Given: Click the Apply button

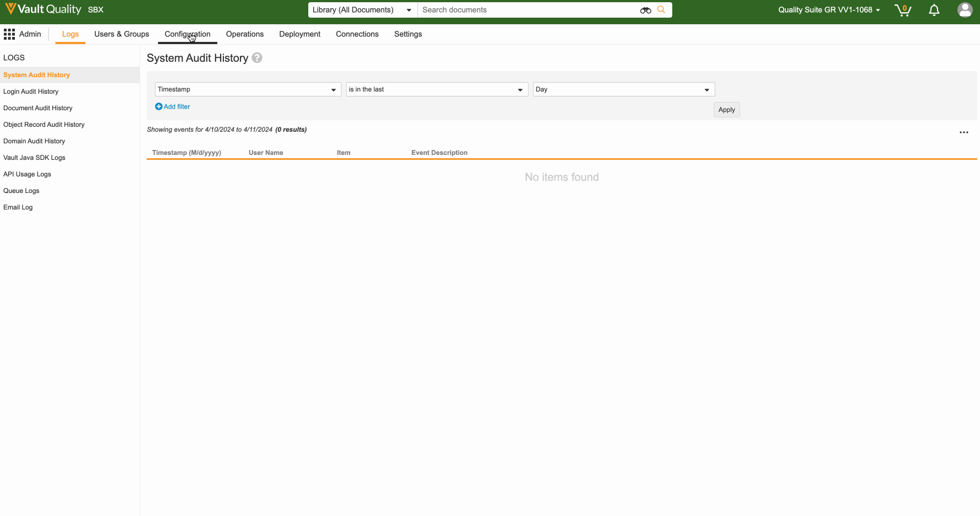Looking at the screenshot, I should click(x=726, y=110).
